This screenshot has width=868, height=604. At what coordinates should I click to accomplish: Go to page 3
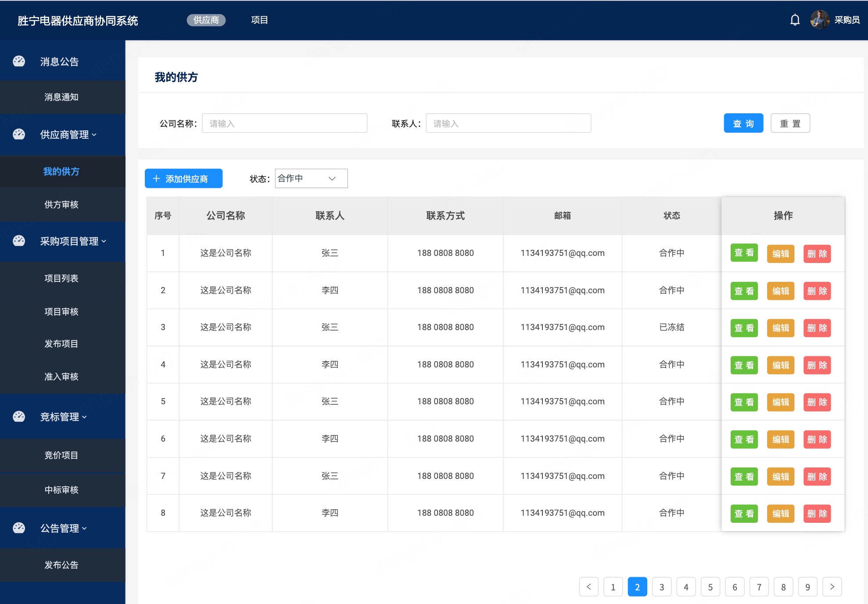tap(662, 587)
